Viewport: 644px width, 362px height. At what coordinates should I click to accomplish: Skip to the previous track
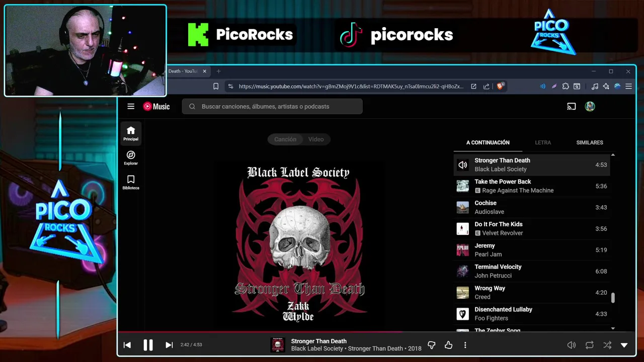[127, 345]
